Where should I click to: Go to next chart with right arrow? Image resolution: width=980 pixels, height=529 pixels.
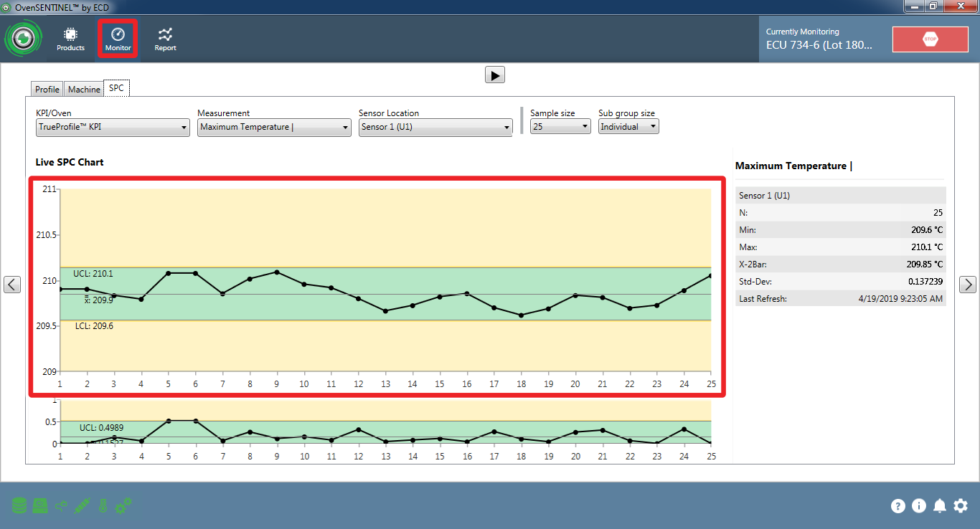968,285
